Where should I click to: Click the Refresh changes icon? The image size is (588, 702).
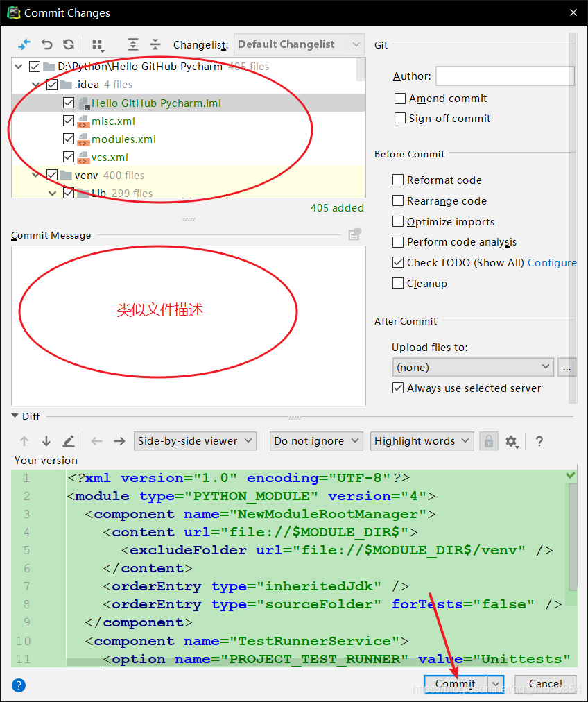point(69,44)
